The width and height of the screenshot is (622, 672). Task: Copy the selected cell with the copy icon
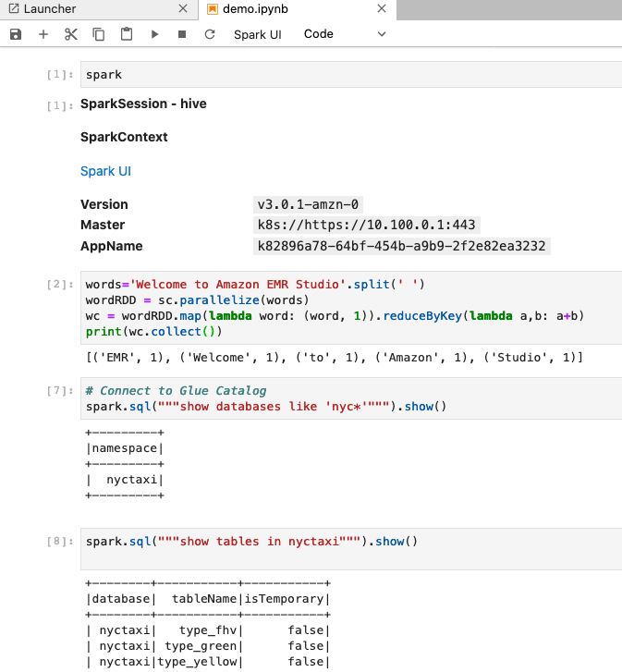click(99, 34)
